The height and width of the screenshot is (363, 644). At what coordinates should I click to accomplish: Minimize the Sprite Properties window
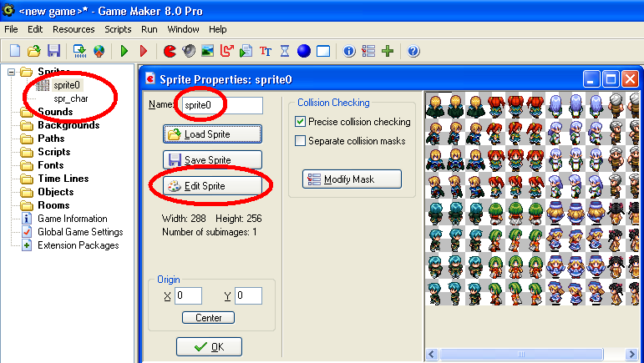591,78
